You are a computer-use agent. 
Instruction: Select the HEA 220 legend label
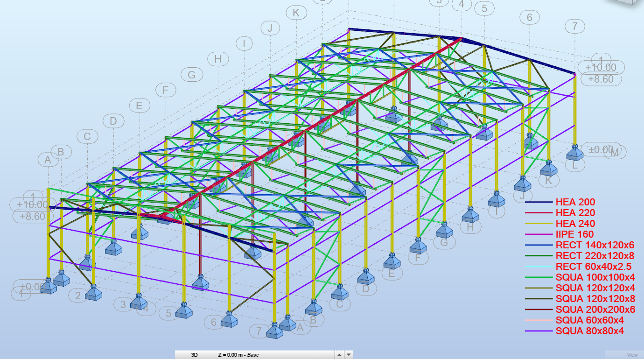point(575,213)
